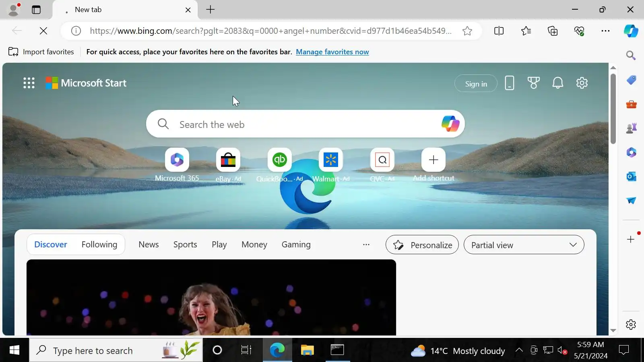Open page settings gear icon
This screenshot has width=644, height=362.
click(x=582, y=83)
